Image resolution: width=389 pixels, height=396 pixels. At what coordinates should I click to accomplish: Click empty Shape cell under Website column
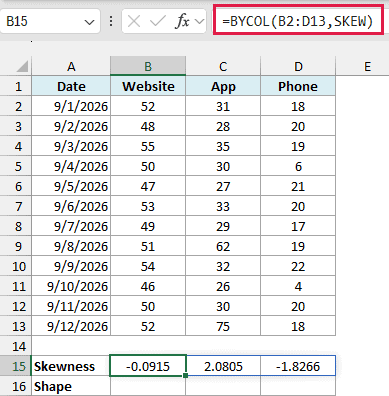(148, 386)
